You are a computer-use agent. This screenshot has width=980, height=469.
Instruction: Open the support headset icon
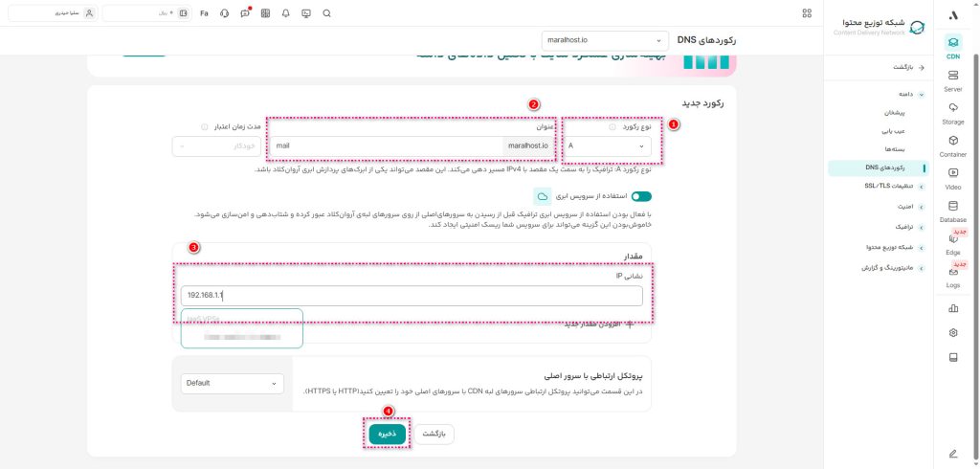click(225, 13)
